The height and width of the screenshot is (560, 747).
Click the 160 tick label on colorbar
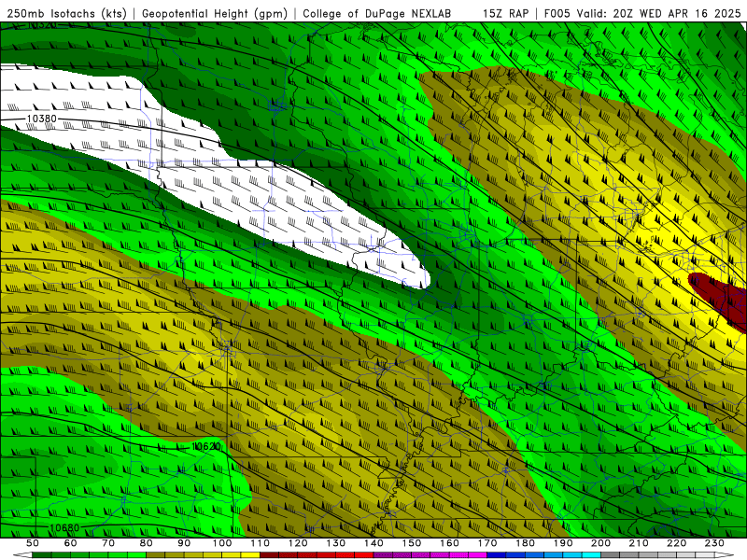point(449,543)
